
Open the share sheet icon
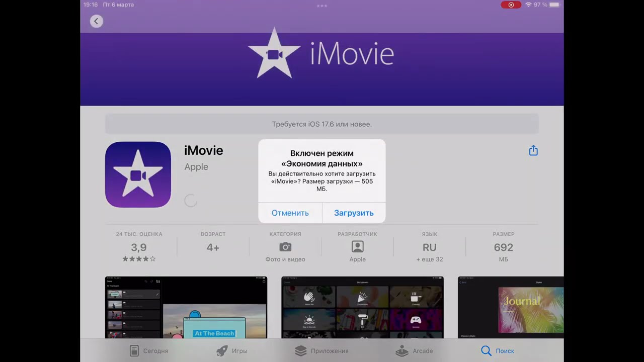click(x=533, y=150)
